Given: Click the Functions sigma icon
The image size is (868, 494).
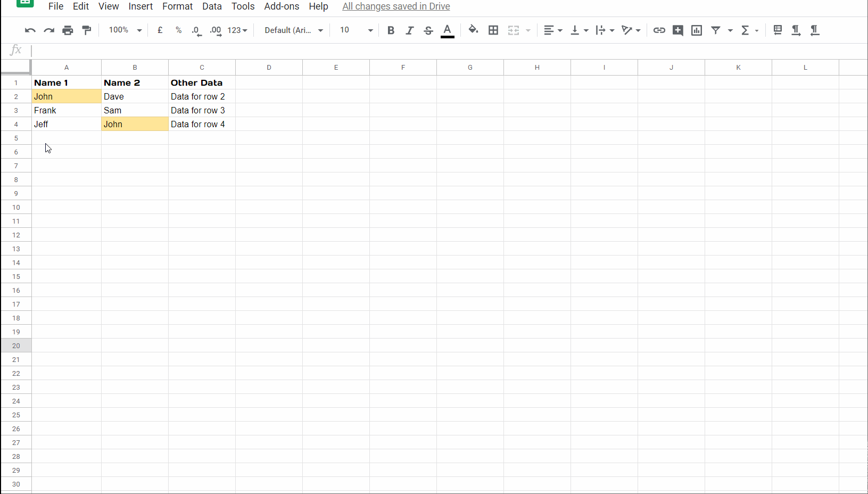Looking at the screenshot, I should (746, 30).
